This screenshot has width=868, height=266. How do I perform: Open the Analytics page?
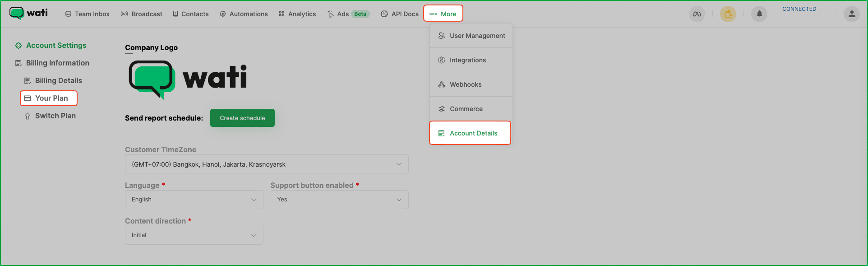point(297,14)
